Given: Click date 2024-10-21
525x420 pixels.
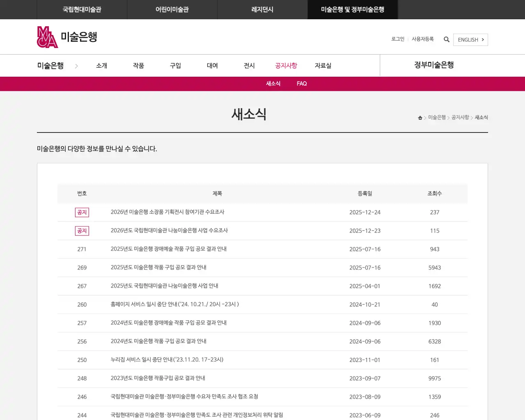Looking at the screenshot, I should (365, 305).
